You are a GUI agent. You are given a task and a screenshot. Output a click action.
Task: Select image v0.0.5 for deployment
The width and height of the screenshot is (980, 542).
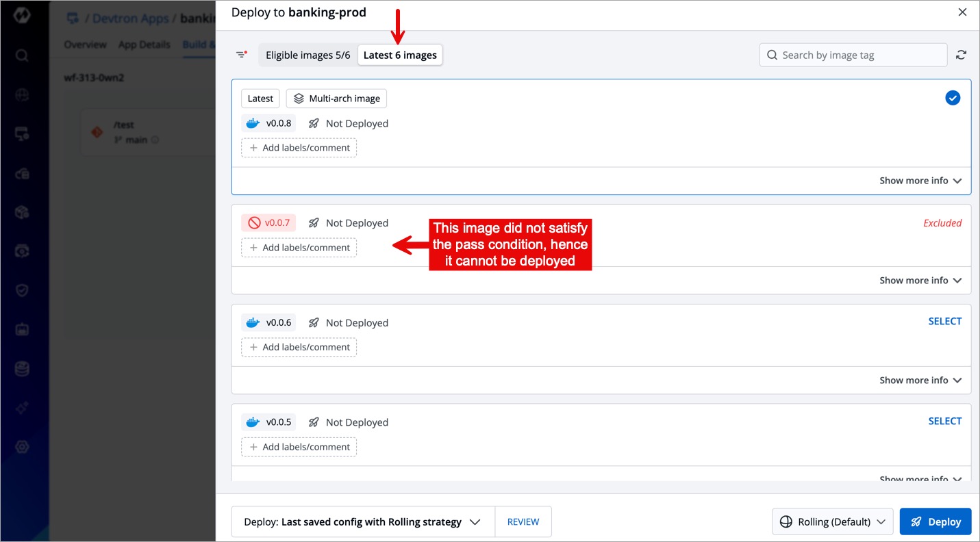click(x=944, y=422)
